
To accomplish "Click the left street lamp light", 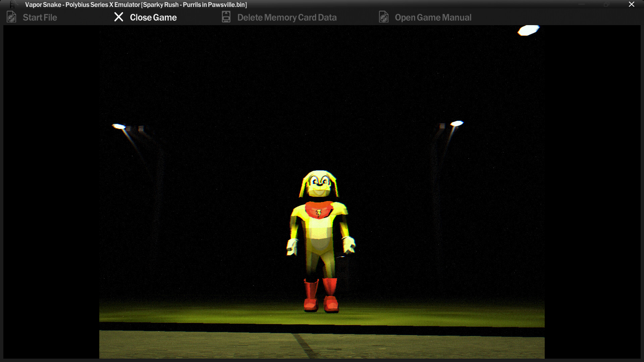I will [119, 126].
